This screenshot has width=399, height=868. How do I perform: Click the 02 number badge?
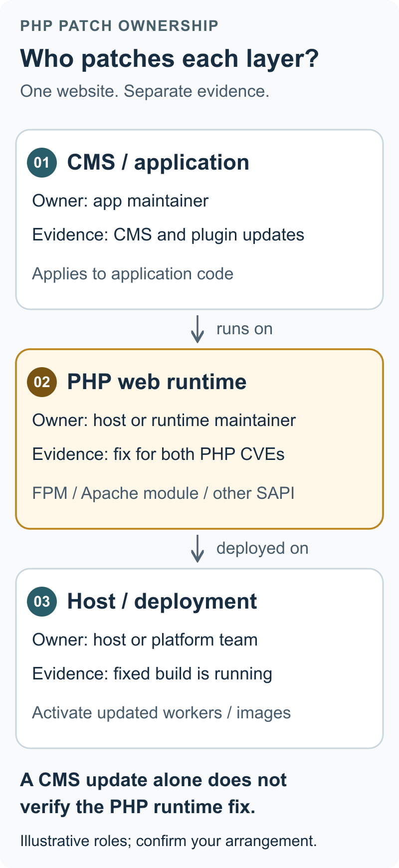42,382
